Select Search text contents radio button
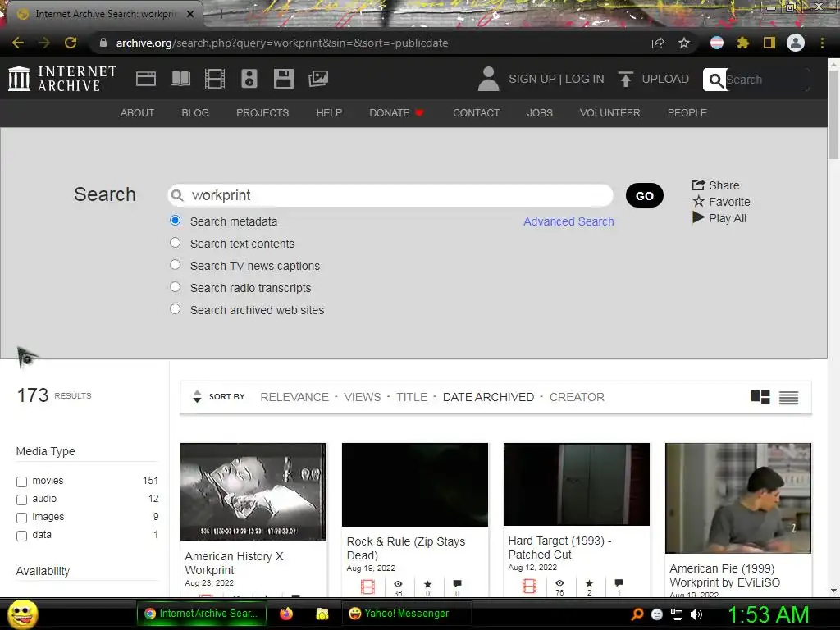 176,243
